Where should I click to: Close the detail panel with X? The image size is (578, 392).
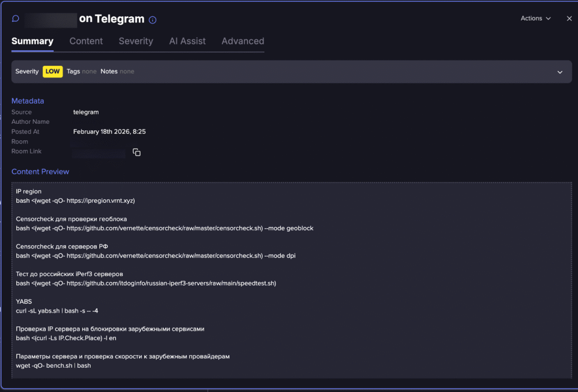(569, 19)
